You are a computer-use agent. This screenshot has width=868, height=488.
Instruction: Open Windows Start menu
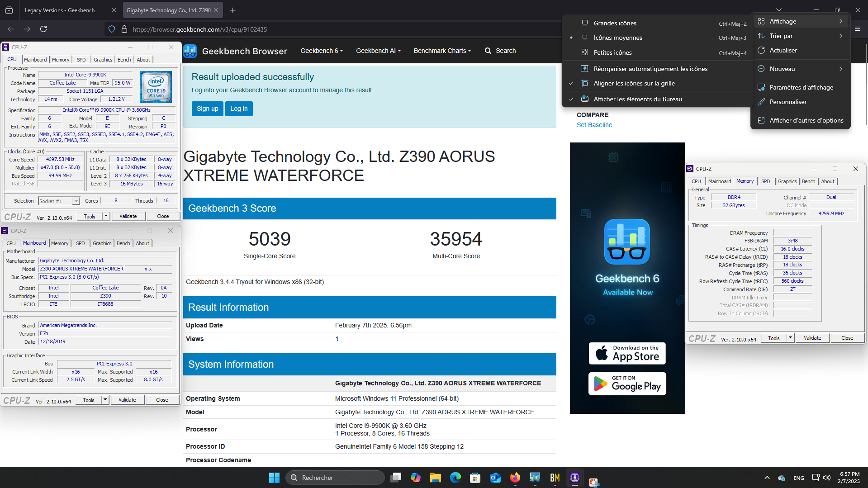pos(274,478)
